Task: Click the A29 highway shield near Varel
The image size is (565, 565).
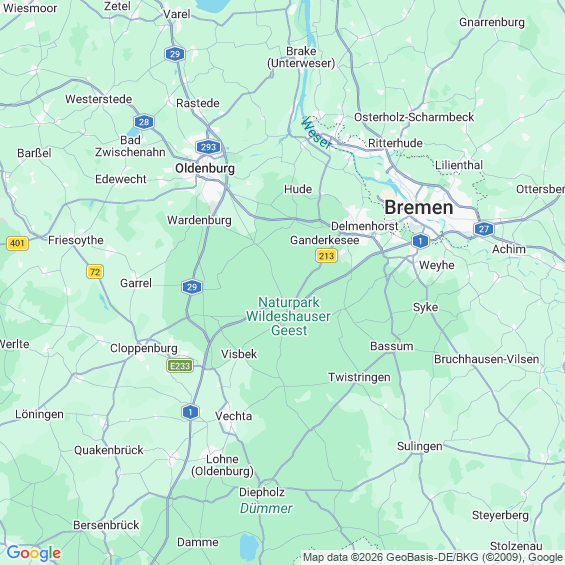Action: tap(175, 54)
